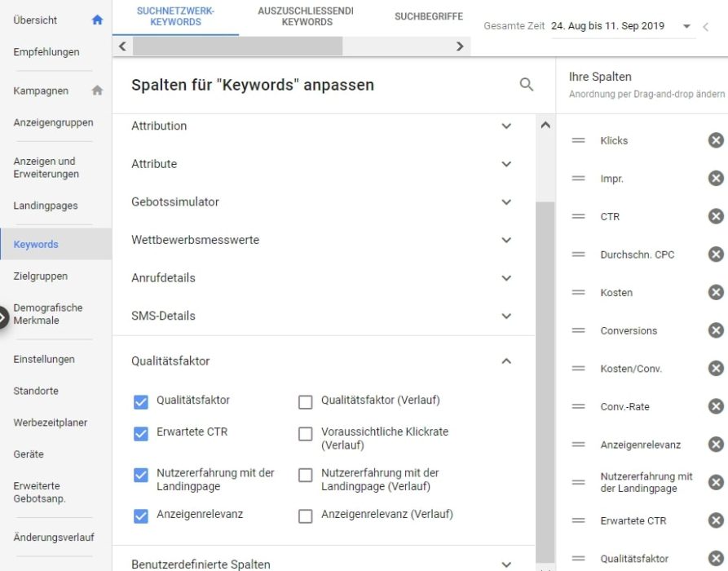Click the home icon next to Übersicht

point(97,20)
